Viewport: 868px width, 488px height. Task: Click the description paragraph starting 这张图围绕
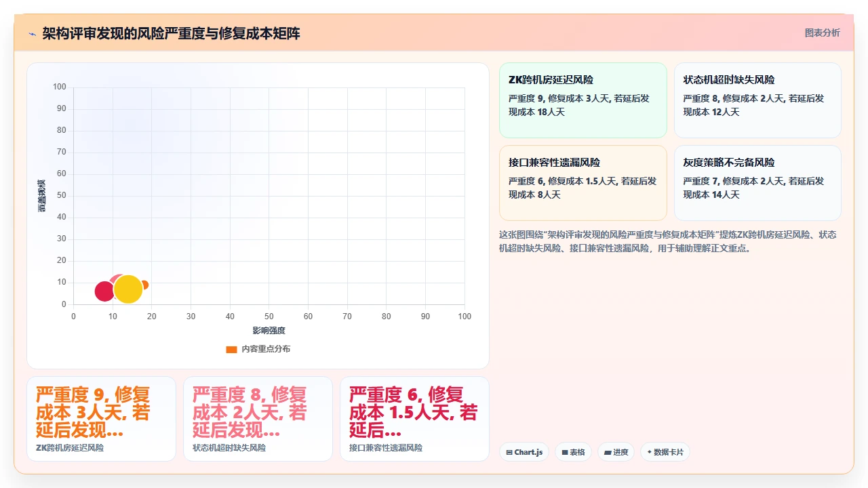pyautogui.click(x=669, y=241)
